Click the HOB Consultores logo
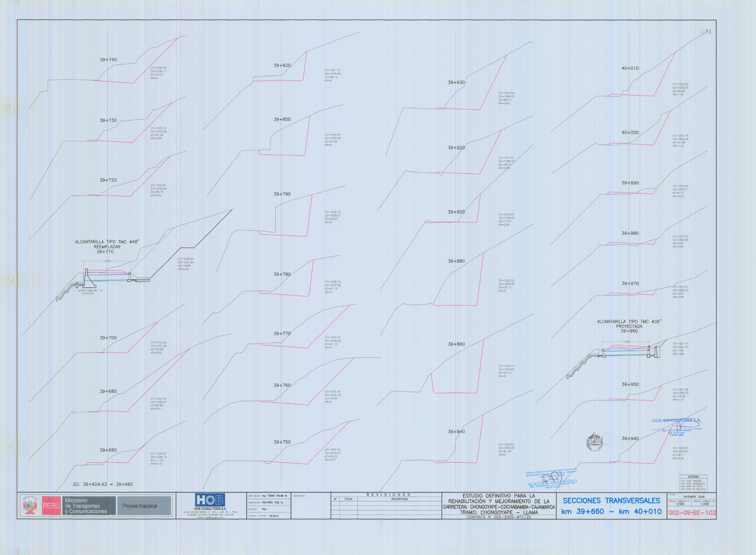This screenshot has width=756, height=555. pyautogui.click(x=210, y=502)
